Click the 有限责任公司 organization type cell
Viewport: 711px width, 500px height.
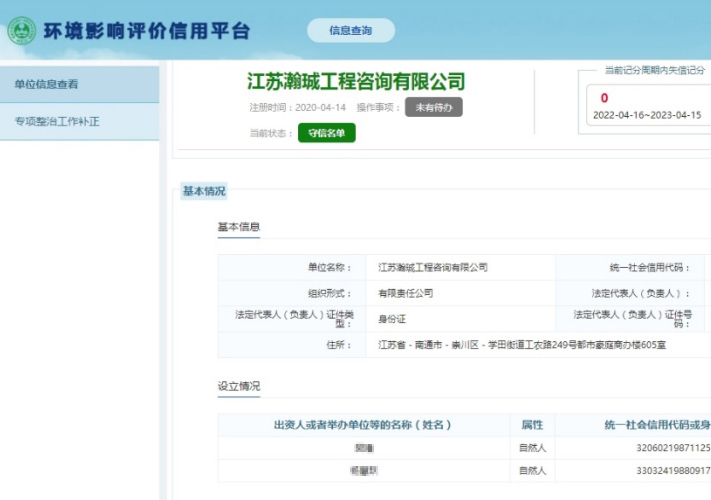(405, 294)
